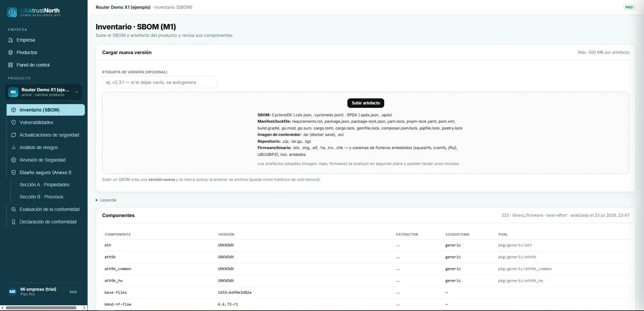Viewport: 644px width, 311px height.
Task: Click the Revisión de Seguridad gear icon
Action: tap(14, 160)
